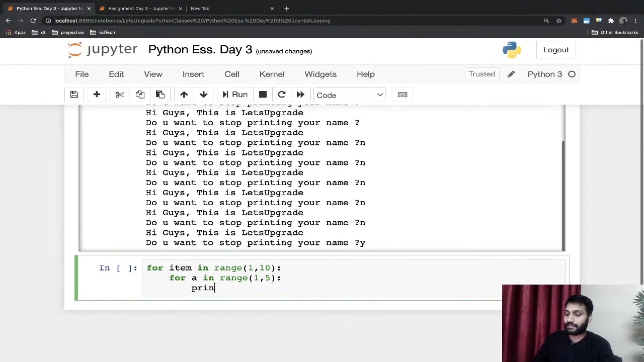This screenshot has height=362, width=644.
Task: Open the Apps bookmarks shortcut
Action: 15,32
